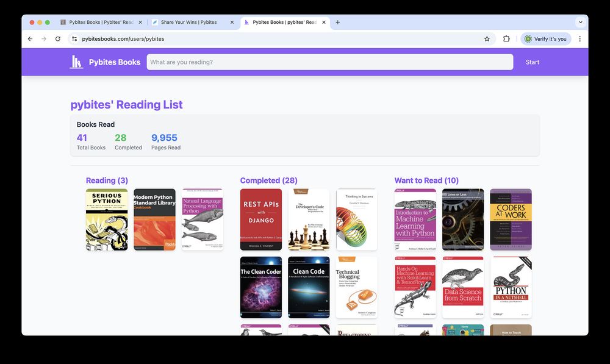Click the address bar URL
The width and height of the screenshot is (610, 364).
123,39
